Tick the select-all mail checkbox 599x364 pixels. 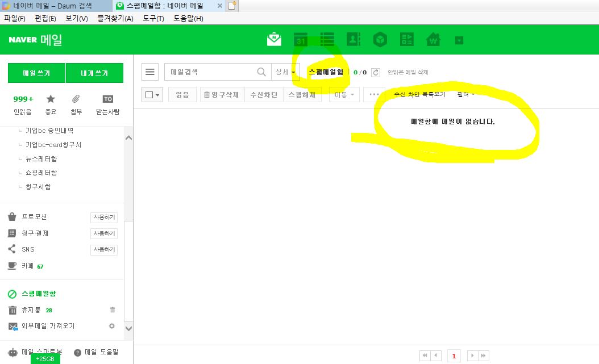[x=149, y=95]
